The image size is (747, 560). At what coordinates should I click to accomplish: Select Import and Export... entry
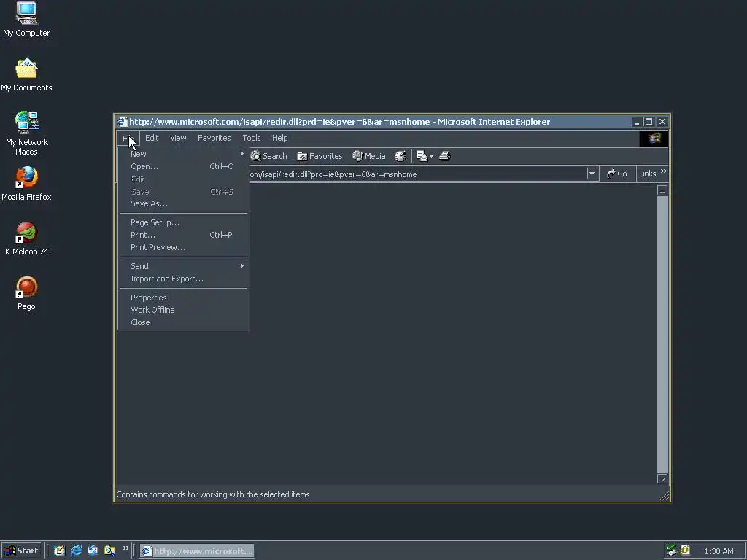[x=183, y=279]
